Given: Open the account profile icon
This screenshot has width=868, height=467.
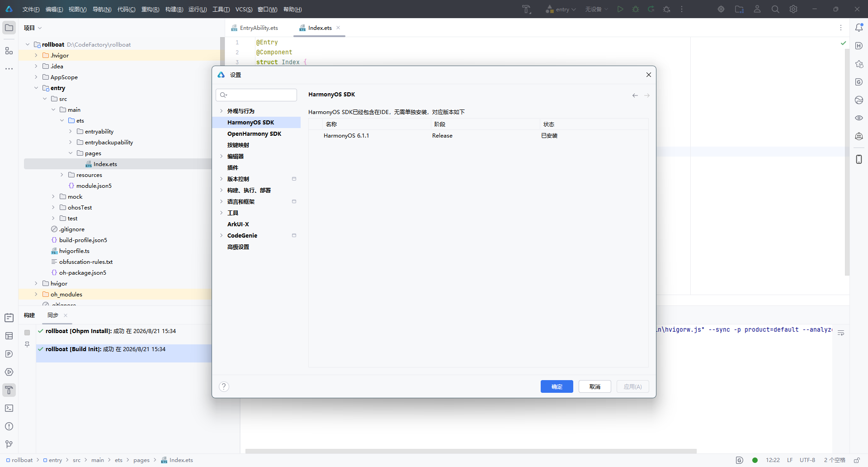Looking at the screenshot, I should click(757, 9).
